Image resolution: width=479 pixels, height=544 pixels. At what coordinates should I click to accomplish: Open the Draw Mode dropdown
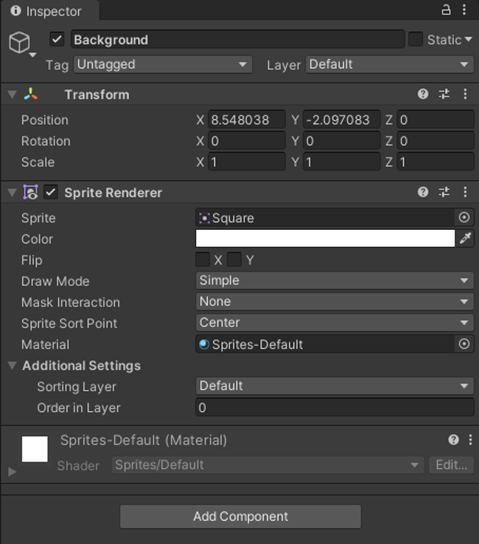click(x=334, y=280)
